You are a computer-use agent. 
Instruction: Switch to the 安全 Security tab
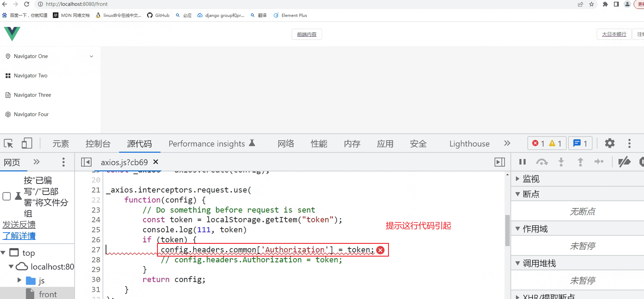point(418,144)
